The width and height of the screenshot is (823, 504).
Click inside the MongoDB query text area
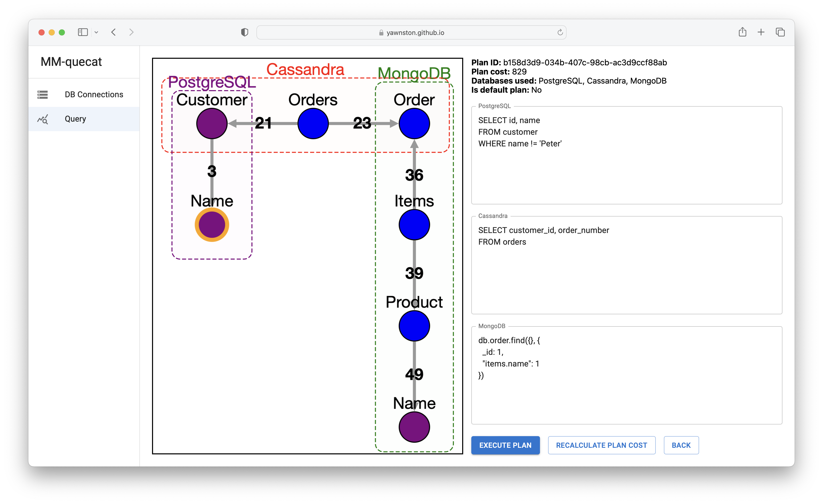point(626,375)
